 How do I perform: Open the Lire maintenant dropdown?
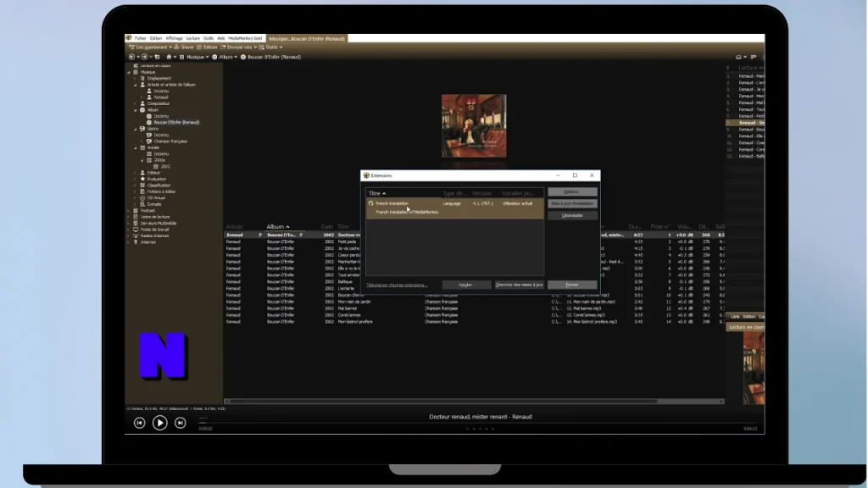click(170, 47)
